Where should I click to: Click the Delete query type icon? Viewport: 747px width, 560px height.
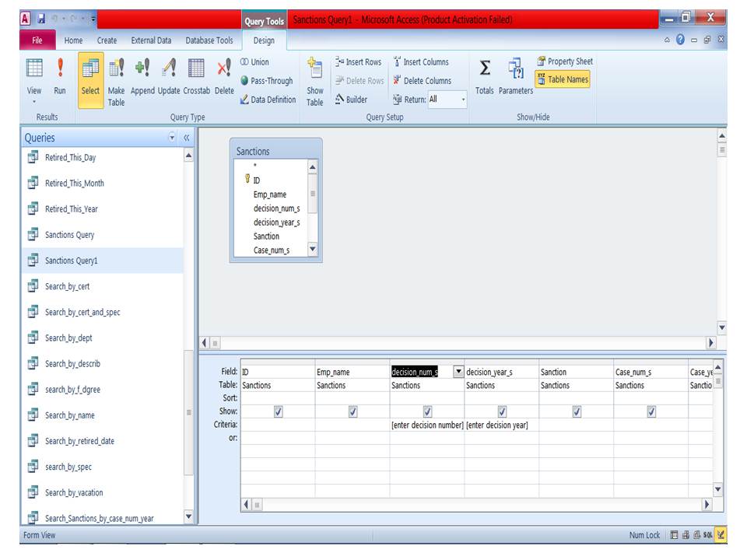tap(224, 77)
